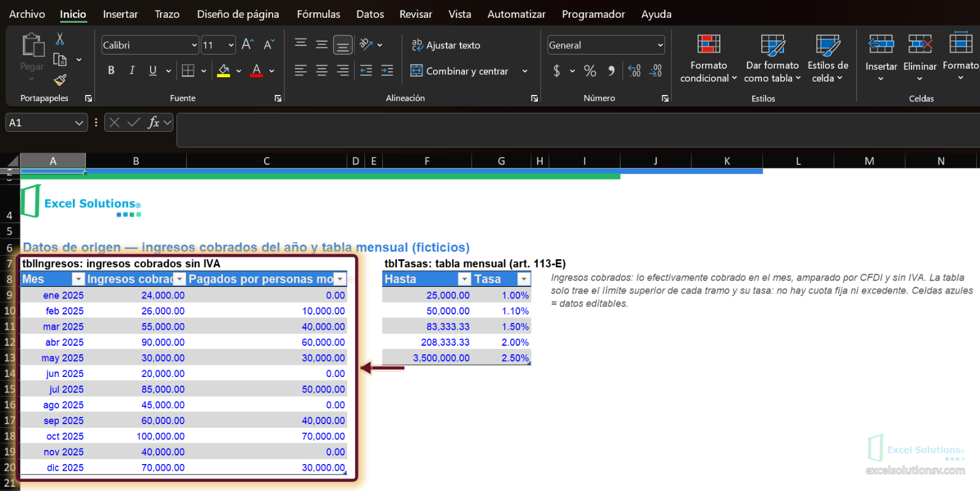
Task: Toggle underline formatting
Action: point(153,70)
